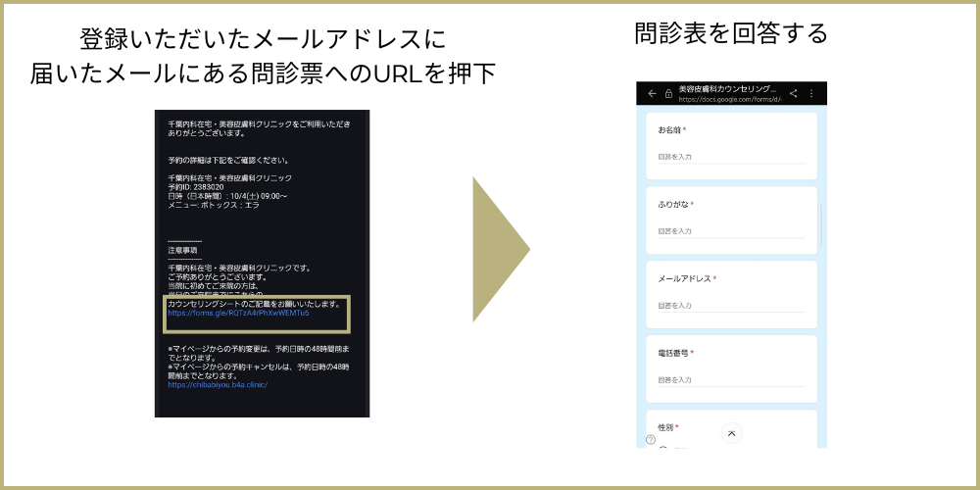This screenshot has height=490, width=980.
Task: Click the text 予約ID: 2383020
Action: [196, 187]
